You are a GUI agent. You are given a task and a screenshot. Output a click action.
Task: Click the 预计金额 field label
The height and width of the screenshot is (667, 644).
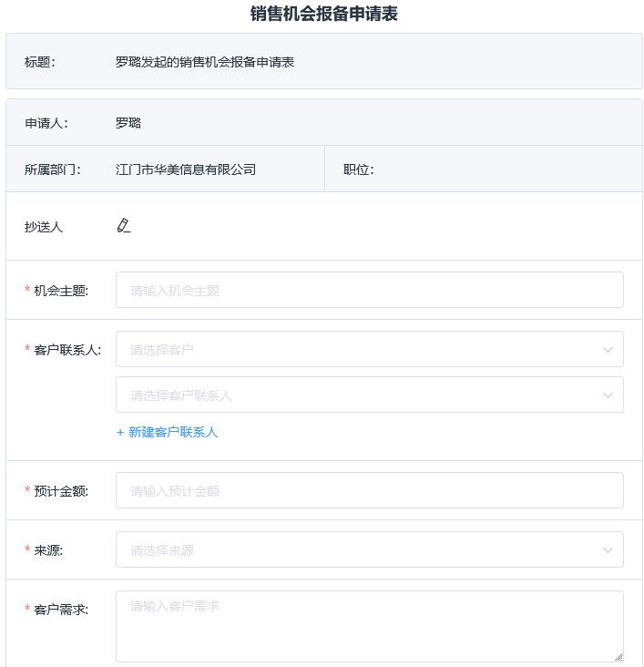(x=61, y=491)
